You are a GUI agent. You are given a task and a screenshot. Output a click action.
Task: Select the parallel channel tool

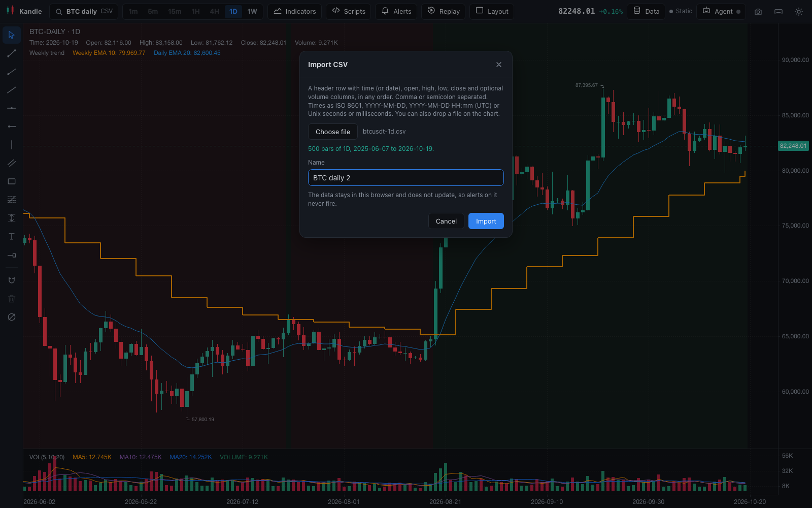click(12, 163)
